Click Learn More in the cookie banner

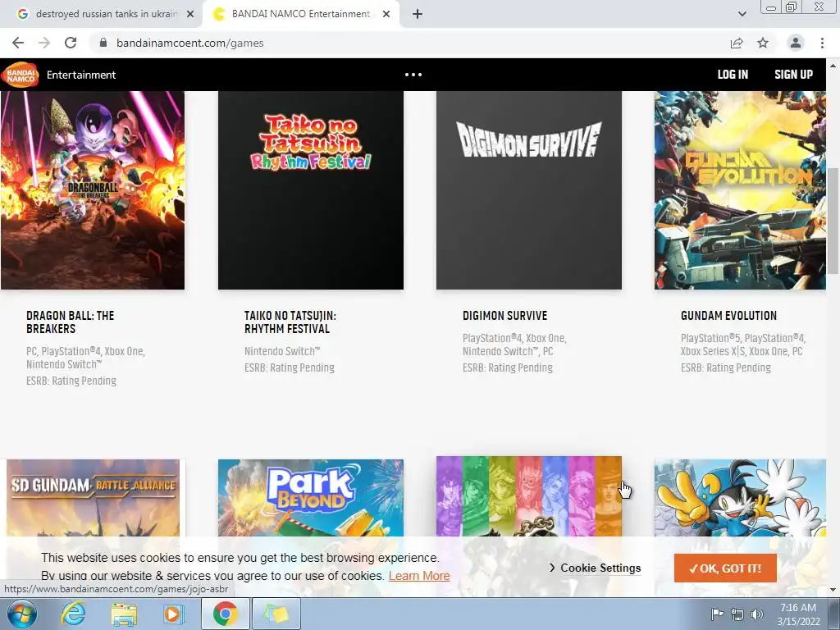pos(419,575)
